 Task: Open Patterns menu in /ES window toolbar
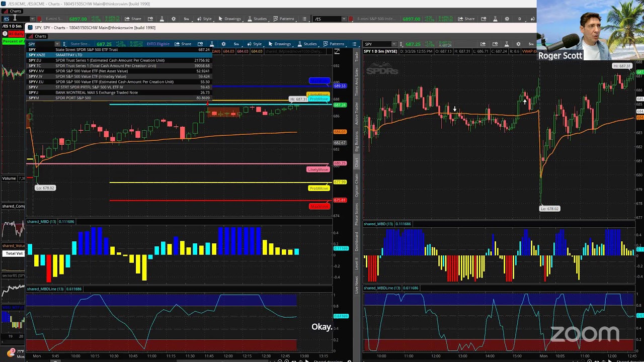[x=284, y=19]
